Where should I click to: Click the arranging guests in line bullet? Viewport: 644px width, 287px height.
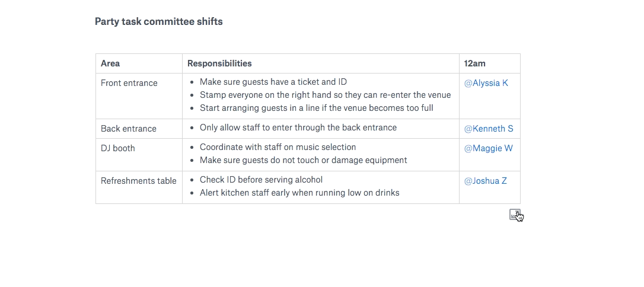(316, 108)
